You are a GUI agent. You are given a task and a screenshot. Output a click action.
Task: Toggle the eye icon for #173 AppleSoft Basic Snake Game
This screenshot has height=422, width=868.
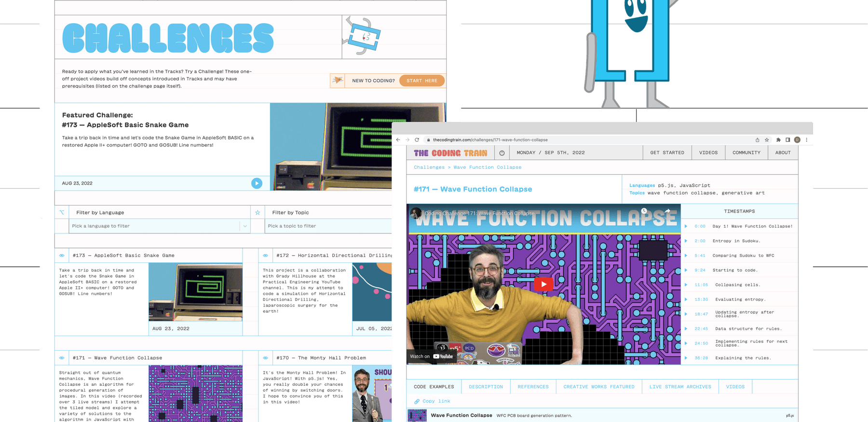point(62,256)
